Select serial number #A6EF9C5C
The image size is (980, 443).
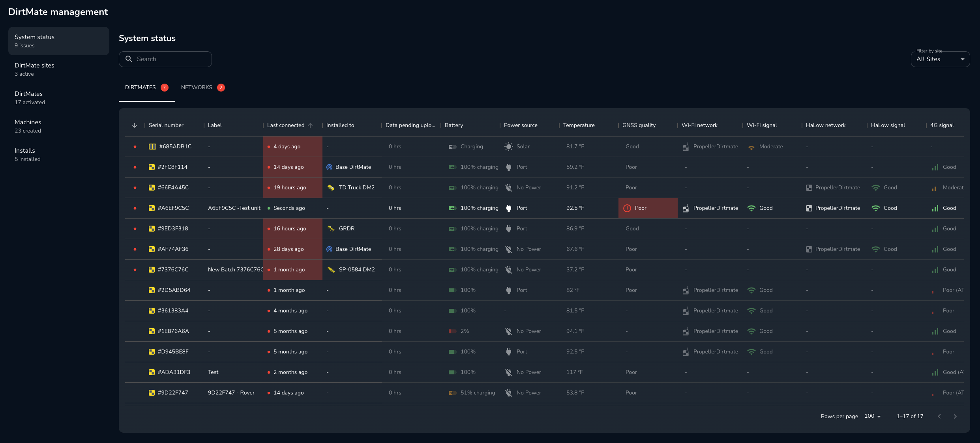click(173, 208)
